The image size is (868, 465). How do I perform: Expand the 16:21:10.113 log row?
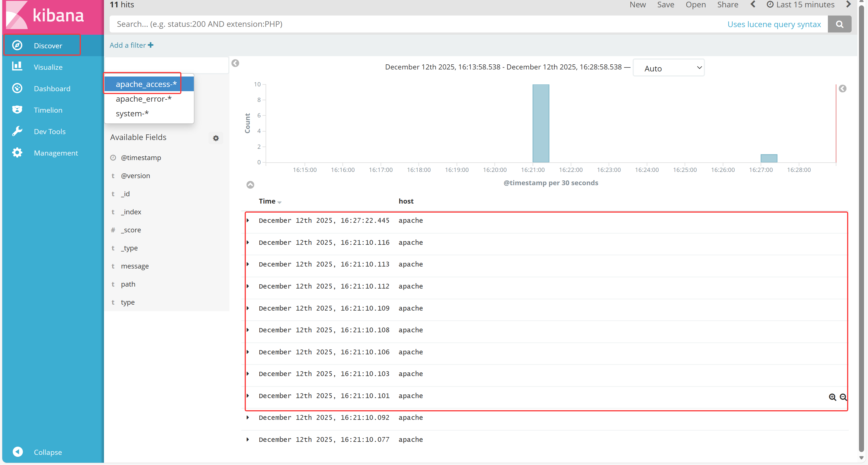click(248, 264)
